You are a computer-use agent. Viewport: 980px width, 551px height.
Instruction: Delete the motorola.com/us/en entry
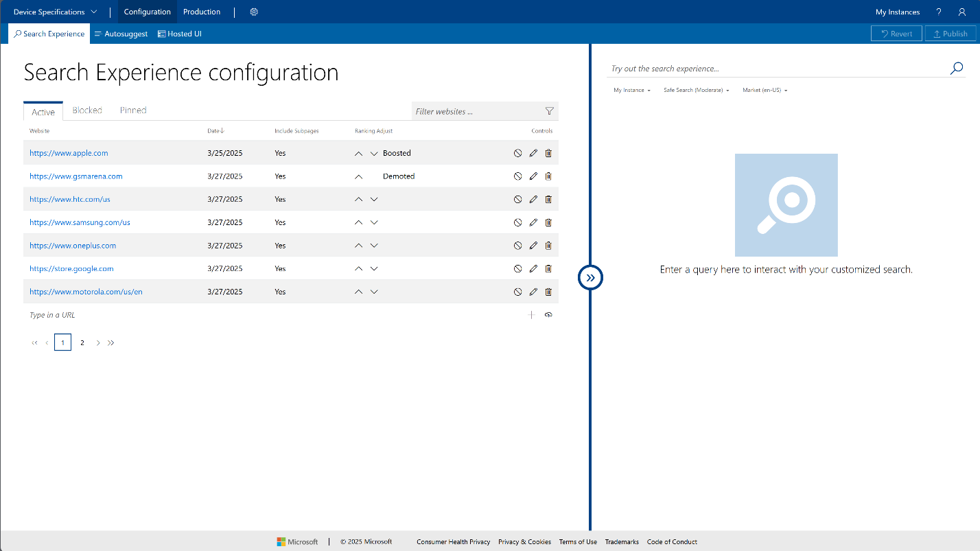(548, 292)
